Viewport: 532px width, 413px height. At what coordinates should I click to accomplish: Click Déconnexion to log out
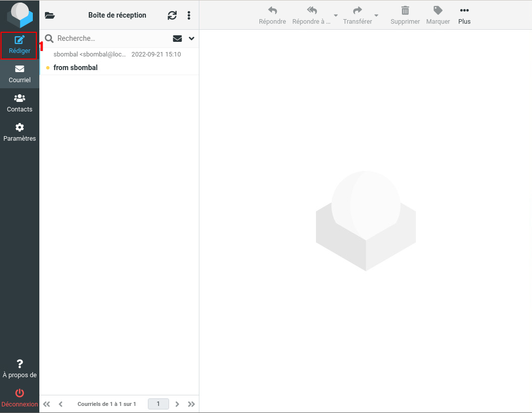pyautogui.click(x=20, y=397)
